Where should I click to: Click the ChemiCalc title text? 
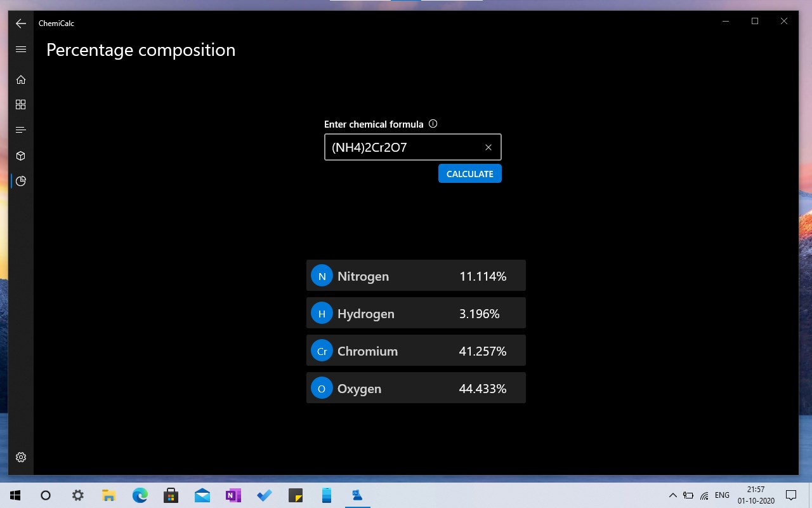click(56, 23)
